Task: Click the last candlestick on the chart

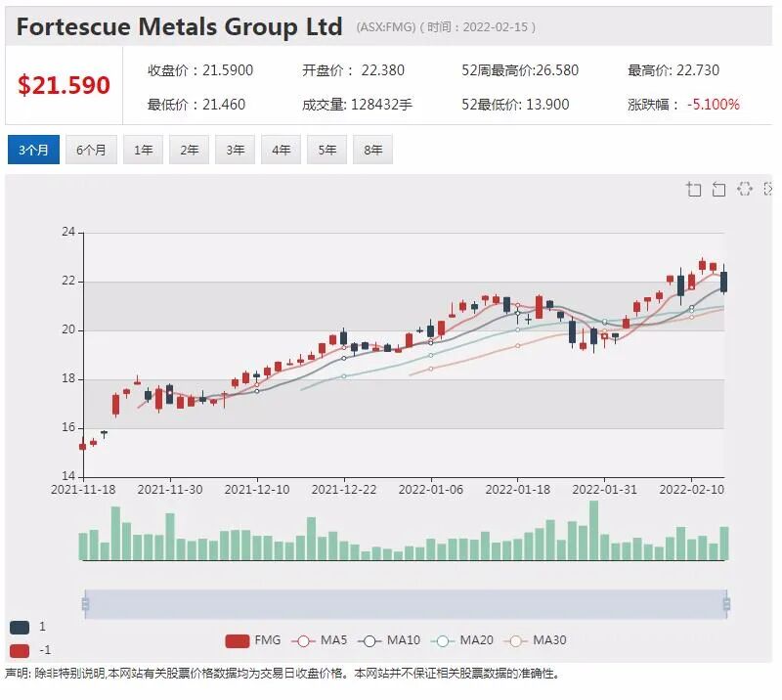Action: point(723,282)
